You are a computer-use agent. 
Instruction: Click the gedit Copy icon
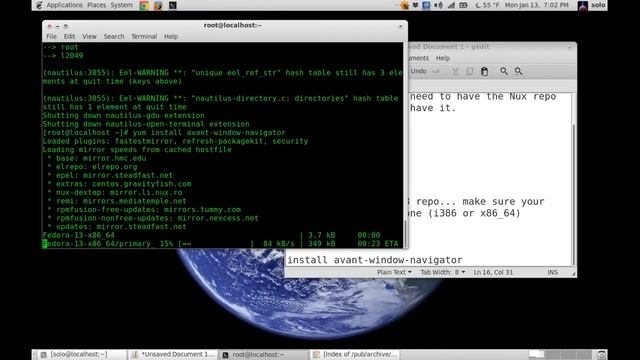coord(469,71)
